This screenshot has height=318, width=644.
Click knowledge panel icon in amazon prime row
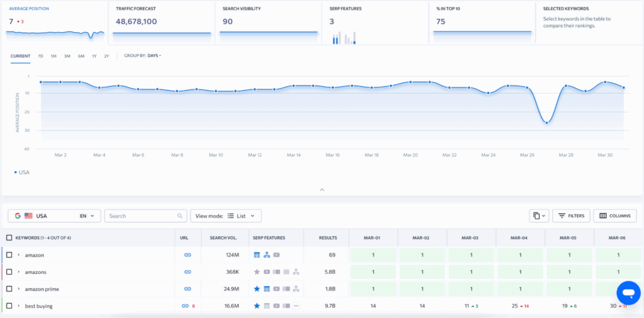(x=267, y=289)
